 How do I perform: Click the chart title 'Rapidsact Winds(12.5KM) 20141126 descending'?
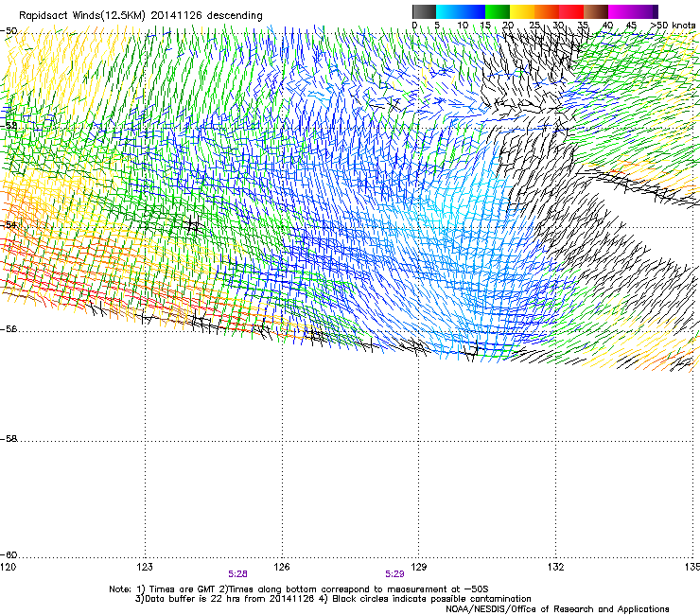141,16
